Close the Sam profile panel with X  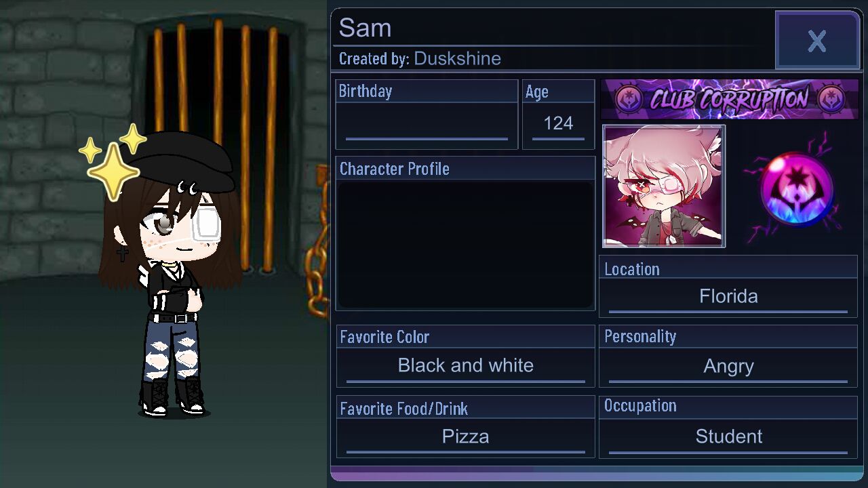tap(817, 41)
